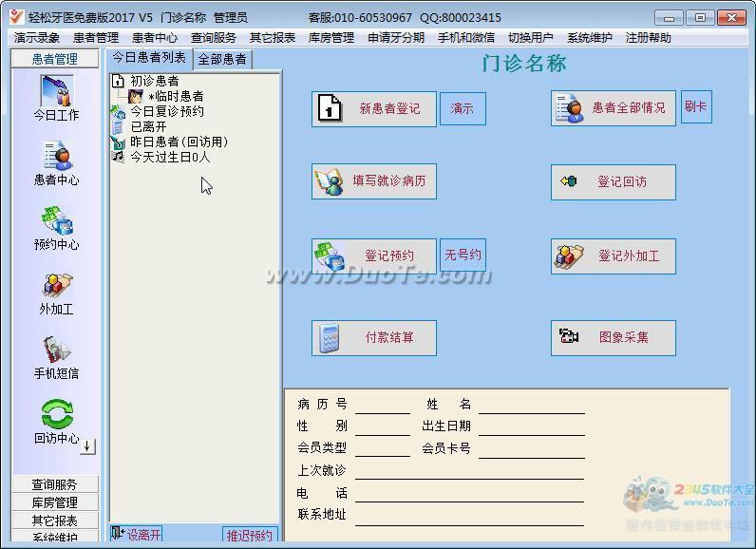This screenshot has height=549, width=756.
Task: Click 新患者登记 button
Action: point(373,108)
